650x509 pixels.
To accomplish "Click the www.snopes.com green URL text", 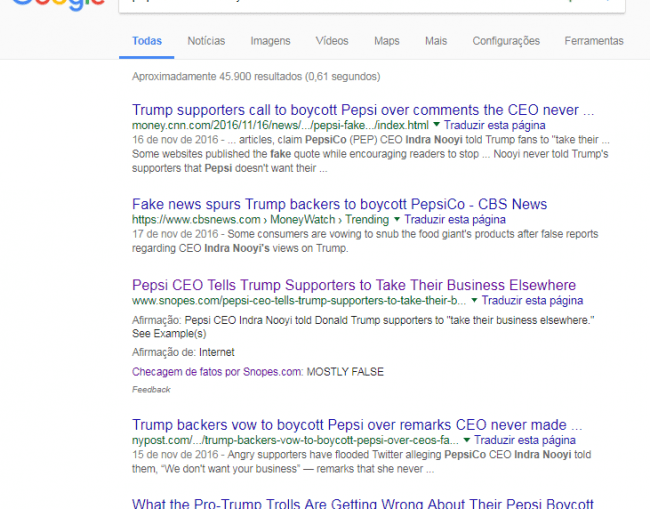I will pyautogui.click(x=299, y=301).
